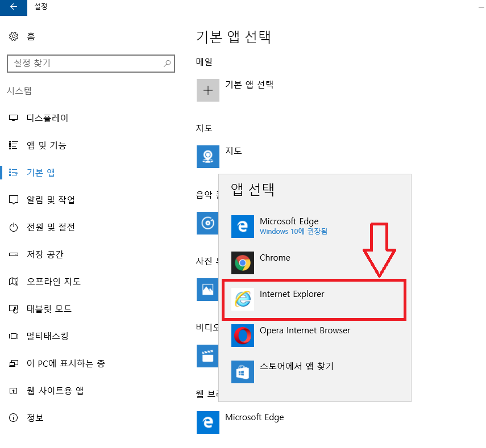Click 기본 앱 선택 text under 메일

pyautogui.click(x=249, y=85)
